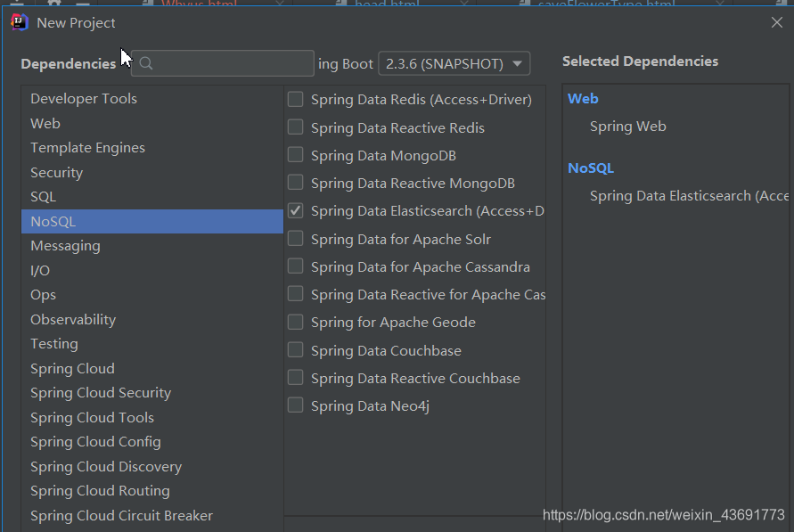Select Spring Cloud Circuit Breaker category
This screenshot has height=532, width=794.
(151, 516)
